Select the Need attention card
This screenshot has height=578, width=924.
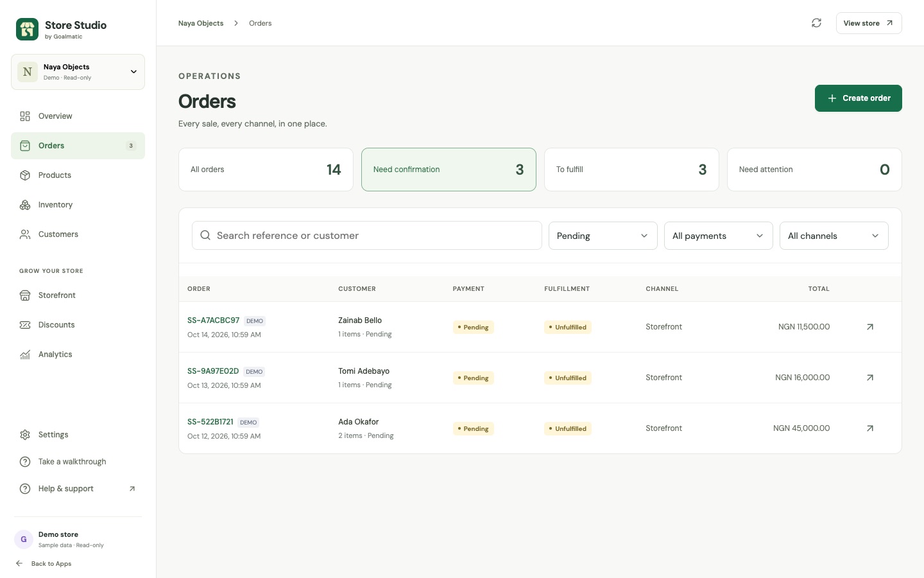(x=814, y=170)
